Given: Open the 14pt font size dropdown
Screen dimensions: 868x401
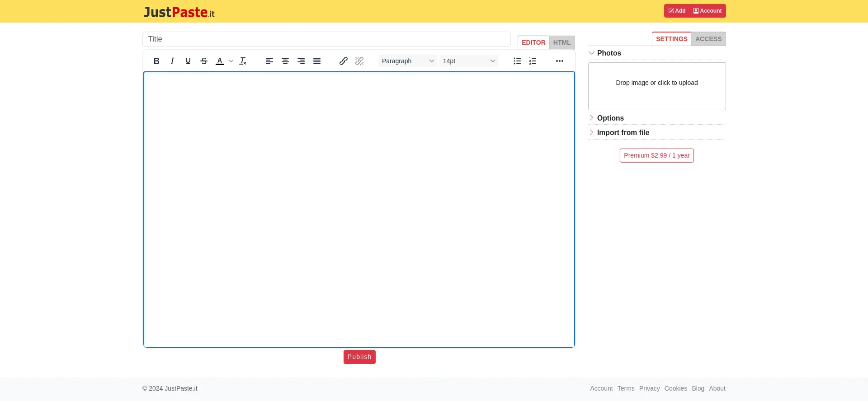Looking at the screenshot, I should [469, 61].
